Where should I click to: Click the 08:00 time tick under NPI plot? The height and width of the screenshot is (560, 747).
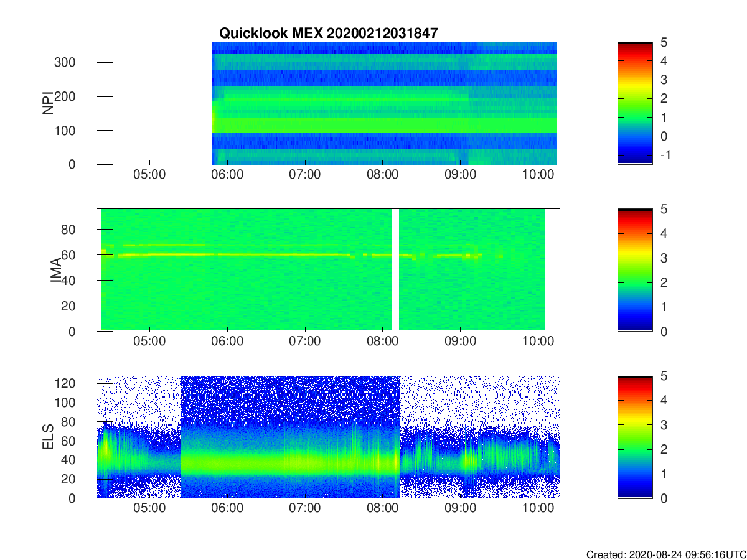point(382,175)
